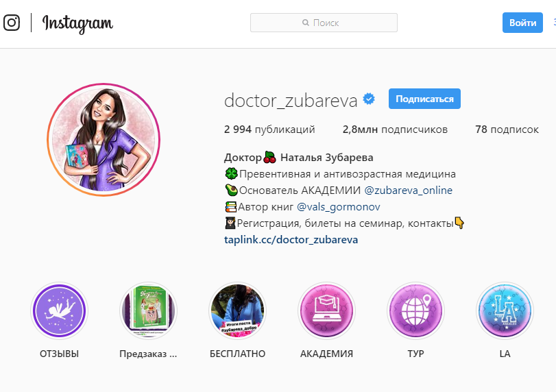Click the @zubareva_online mention link
Viewport: 556px width, 392px height.
point(409,191)
